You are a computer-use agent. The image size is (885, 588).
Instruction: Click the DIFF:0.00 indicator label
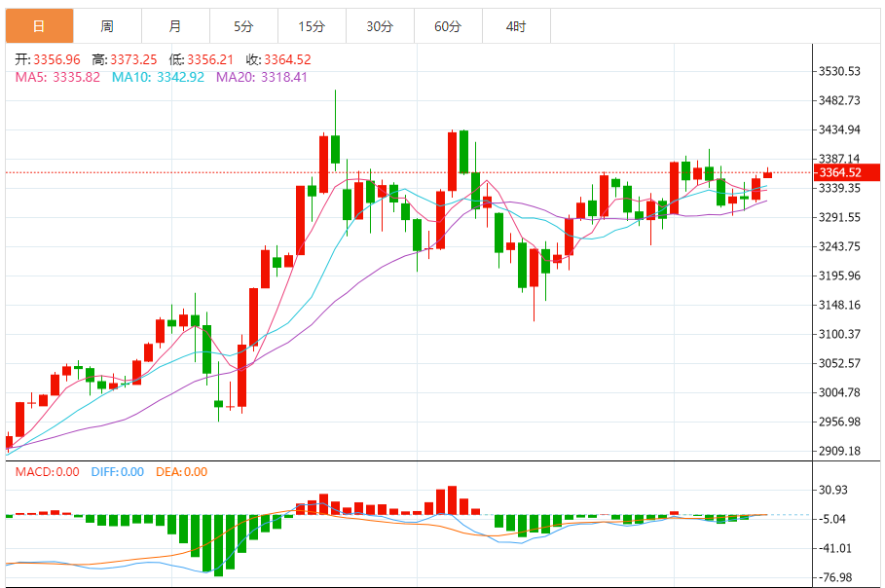118,472
